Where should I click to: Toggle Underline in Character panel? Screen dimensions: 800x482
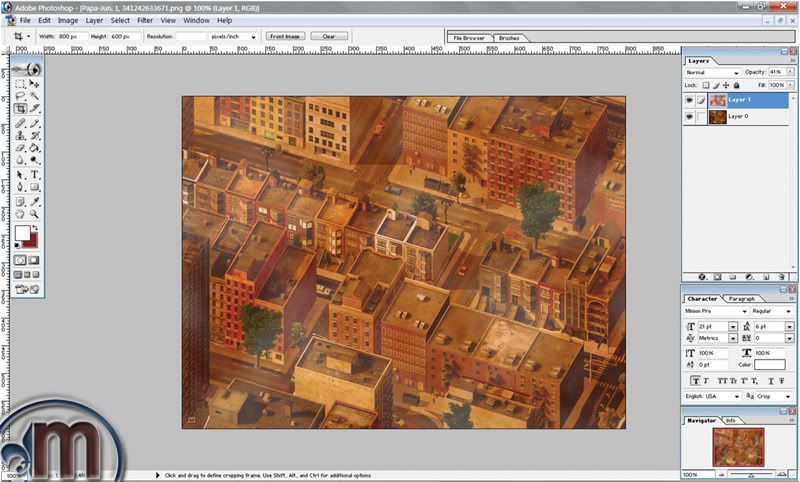coord(770,381)
